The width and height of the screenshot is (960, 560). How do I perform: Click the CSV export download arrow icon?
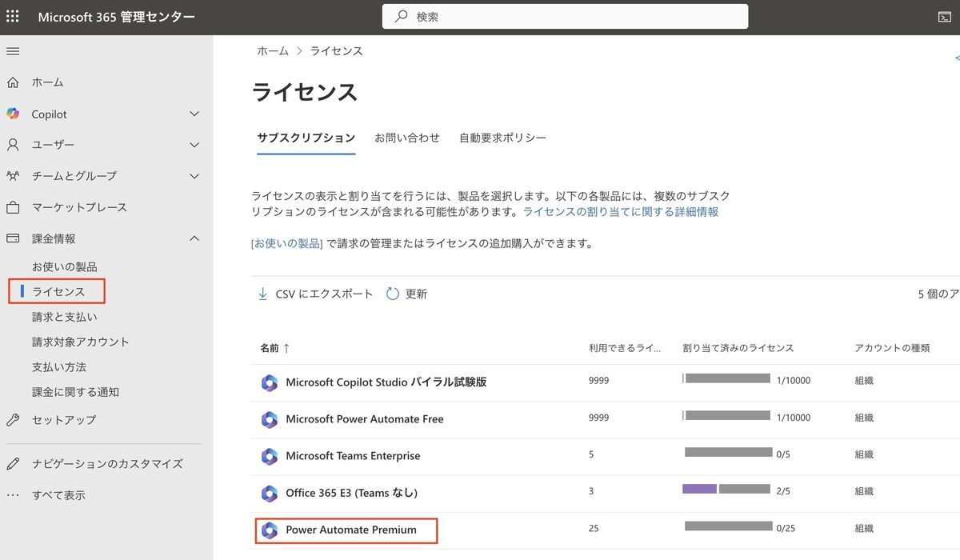click(x=262, y=294)
